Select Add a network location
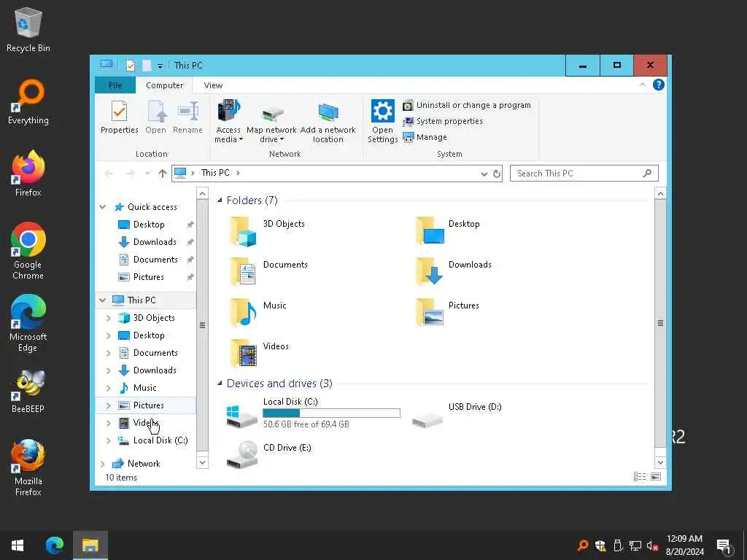This screenshot has height=560, width=747. [x=328, y=122]
